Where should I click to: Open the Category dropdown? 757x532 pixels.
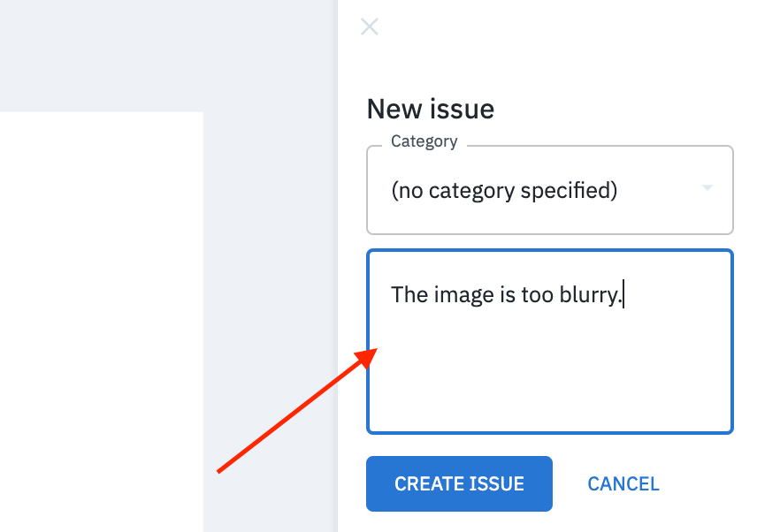pos(550,190)
